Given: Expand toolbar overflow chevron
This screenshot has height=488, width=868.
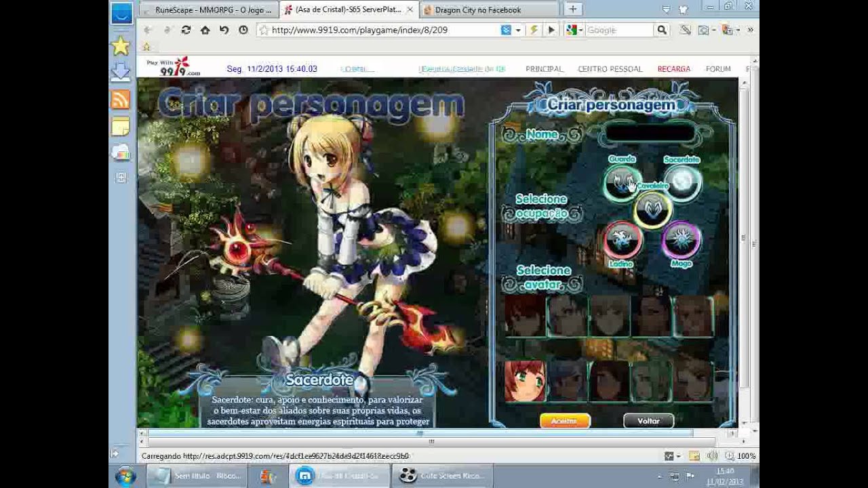Looking at the screenshot, I should tap(750, 30).
